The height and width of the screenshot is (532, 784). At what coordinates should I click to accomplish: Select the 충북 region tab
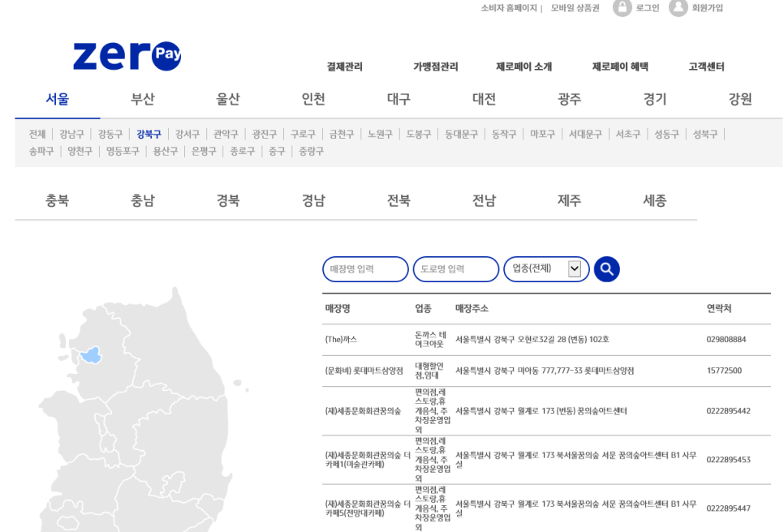pyautogui.click(x=58, y=201)
